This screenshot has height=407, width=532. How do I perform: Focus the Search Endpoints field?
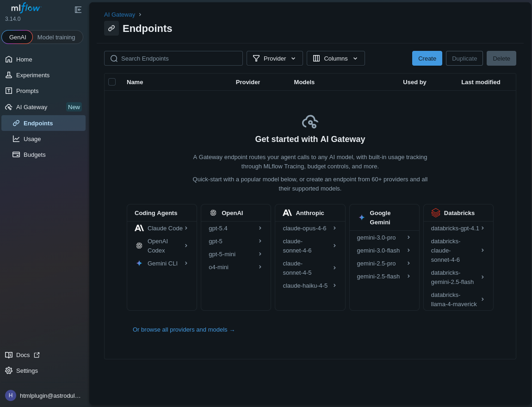[x=173, y=58]
